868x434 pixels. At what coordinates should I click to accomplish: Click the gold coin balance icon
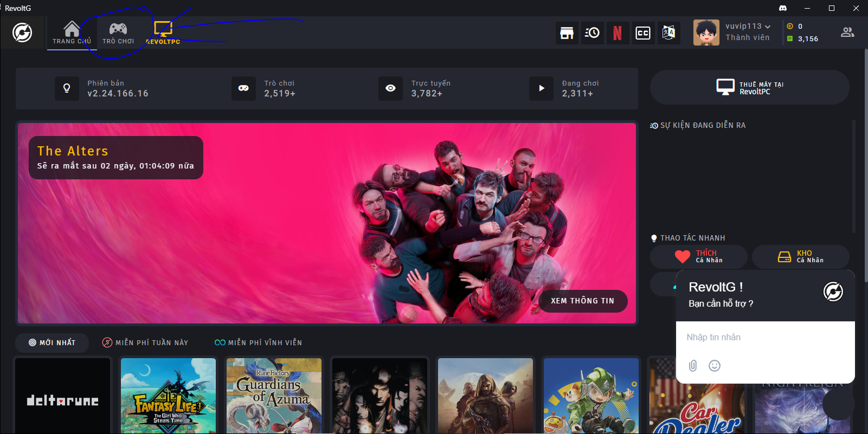click(x=790, y=26)
